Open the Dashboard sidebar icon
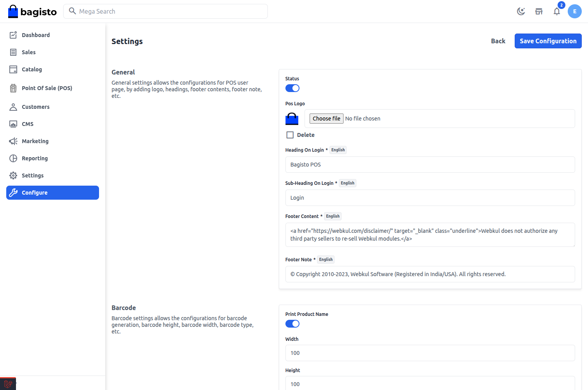588x390 pixels. tap(13, 35)
